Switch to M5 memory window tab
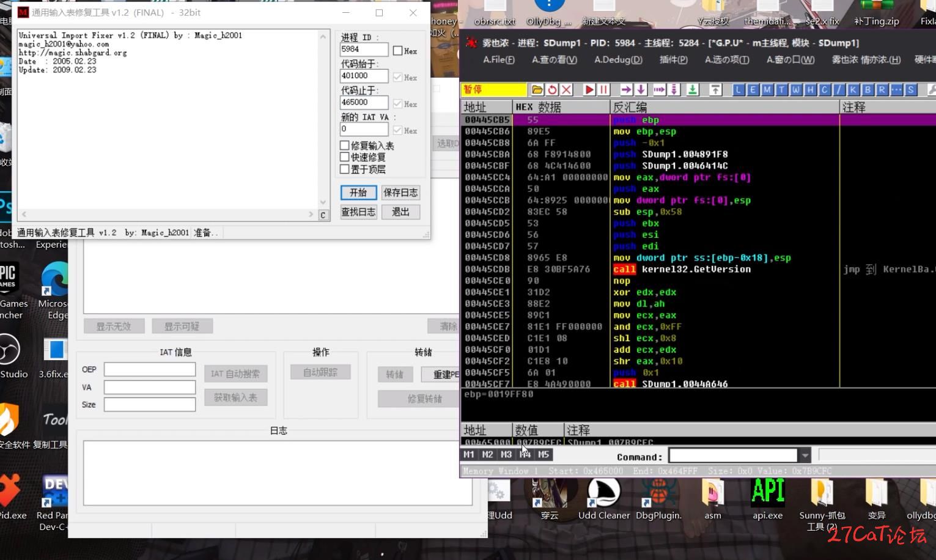This screenshot has width=936, height=560. [544, 454]
